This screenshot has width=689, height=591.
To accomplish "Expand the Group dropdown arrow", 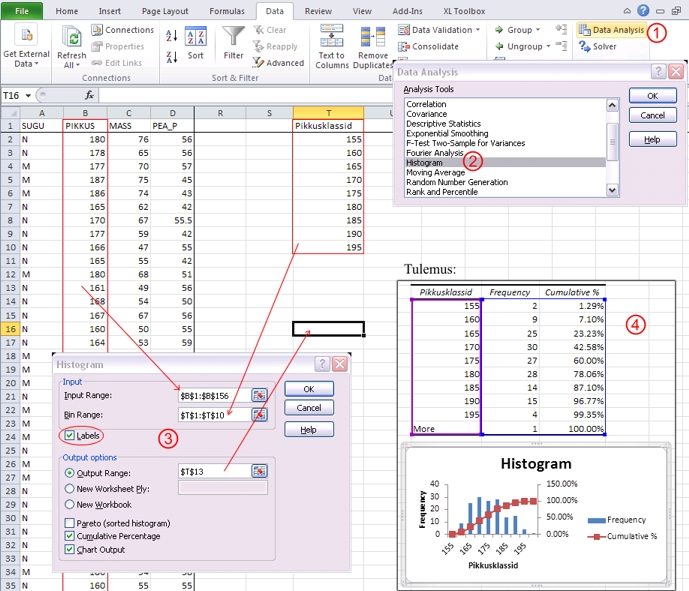I will click(538, 30).
